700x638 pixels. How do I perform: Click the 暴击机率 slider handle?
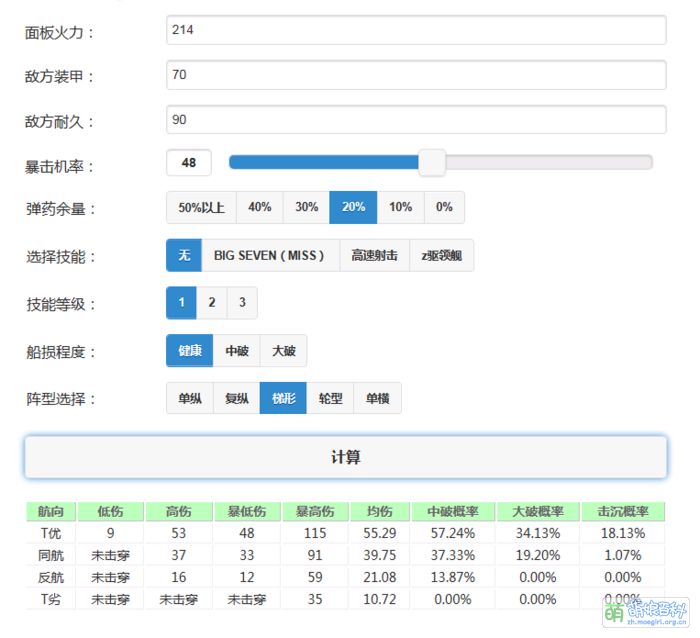(x=432, y=163)
